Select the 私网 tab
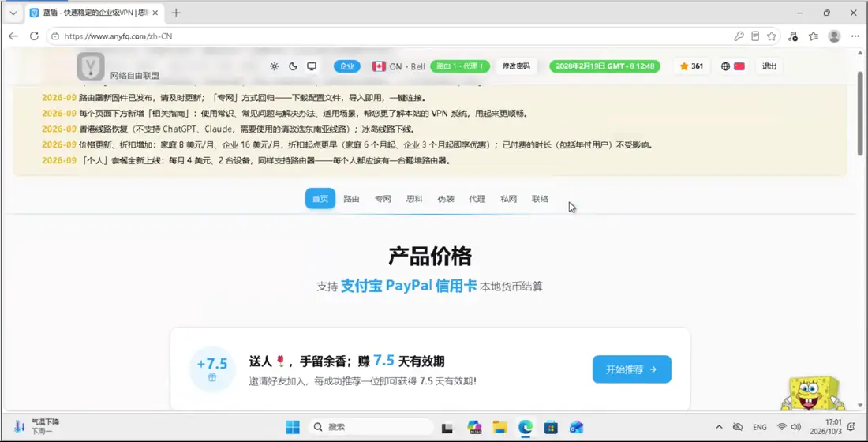Screen dimensions: 868x442 coord(508,199)
